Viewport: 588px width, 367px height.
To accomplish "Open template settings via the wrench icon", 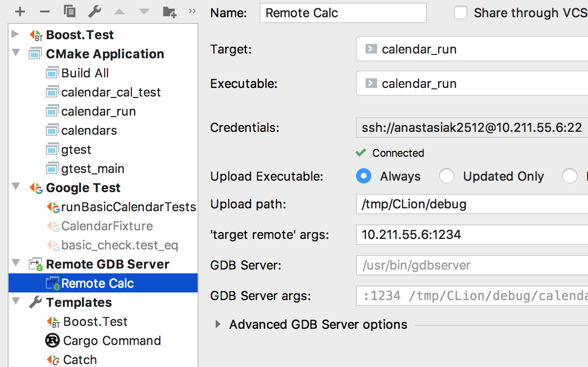I will [94, 11].
